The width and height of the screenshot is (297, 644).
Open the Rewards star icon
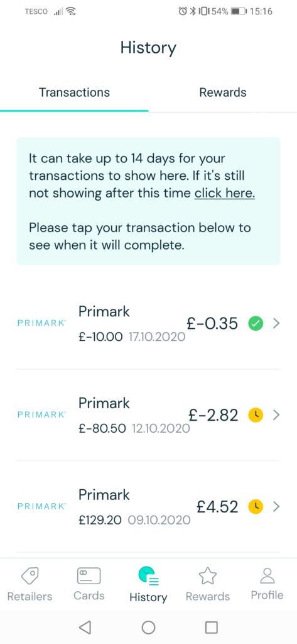tap(208, 575)
